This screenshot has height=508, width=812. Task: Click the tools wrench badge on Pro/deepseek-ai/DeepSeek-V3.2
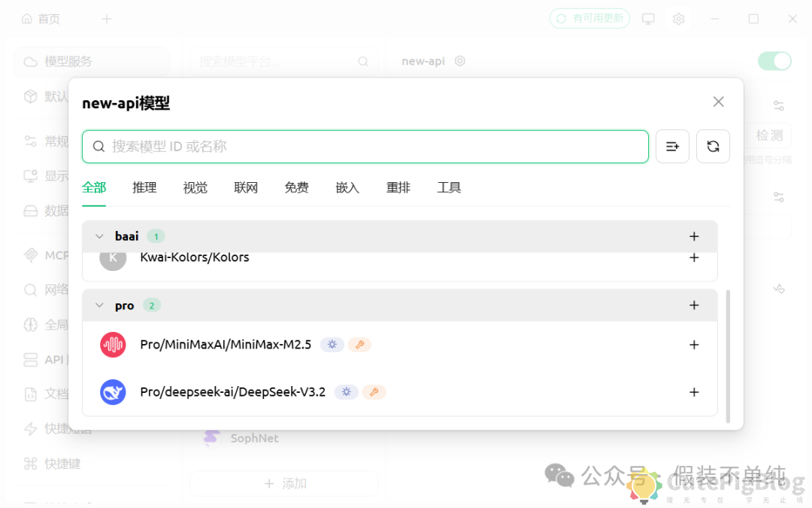[374, 392]
